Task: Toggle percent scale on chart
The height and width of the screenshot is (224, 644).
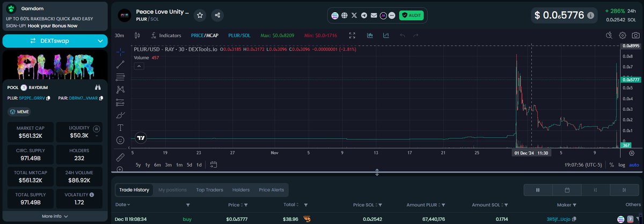Action: click(x=612, y=165)
